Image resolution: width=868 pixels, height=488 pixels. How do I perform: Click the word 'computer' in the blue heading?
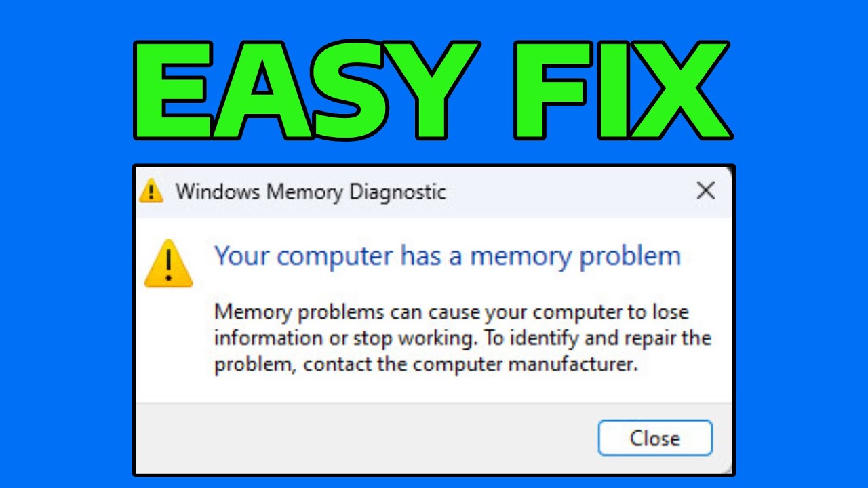click(x=335, y=258)
